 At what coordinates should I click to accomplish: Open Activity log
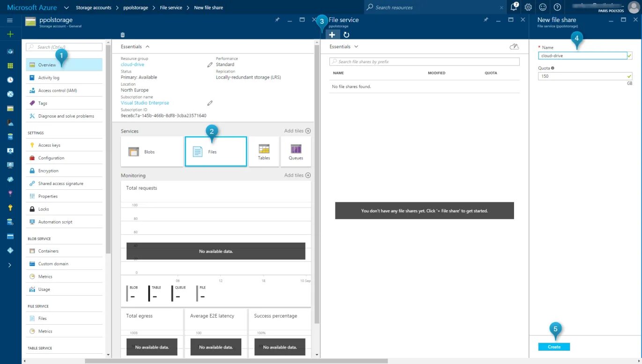pyautogui.click(x=64, y=78)
